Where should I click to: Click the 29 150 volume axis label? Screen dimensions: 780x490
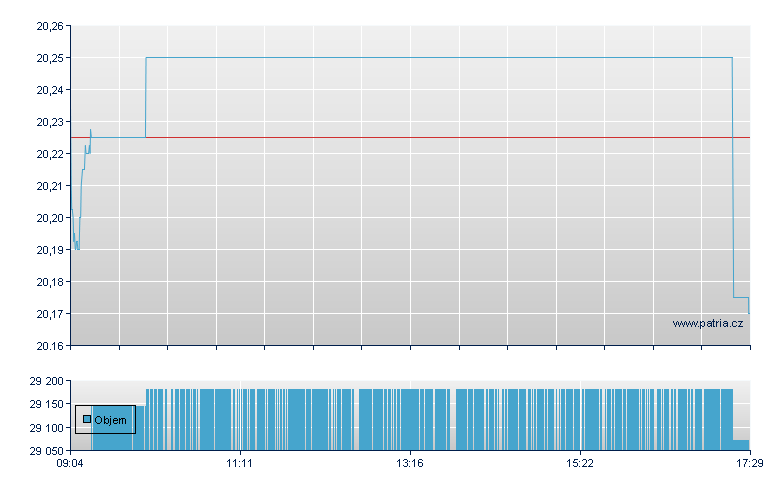pyautogui.click(x=47, y=404)
